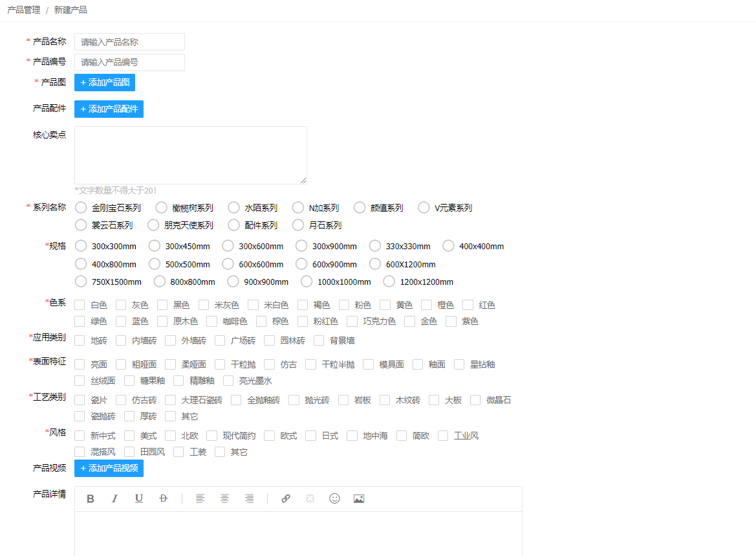
Task: Apply strikethrough formatting in the editor
Action: point(163,498)
